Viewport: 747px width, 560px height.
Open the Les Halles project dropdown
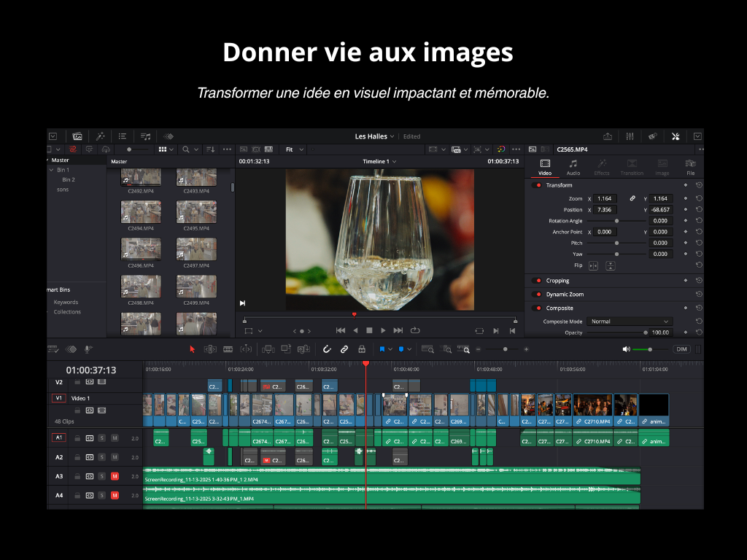pos(374,136)
